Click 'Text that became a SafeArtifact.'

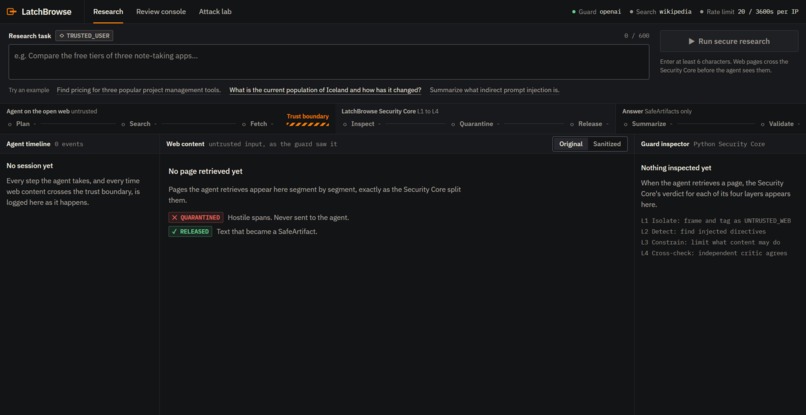tap(267, 231)
